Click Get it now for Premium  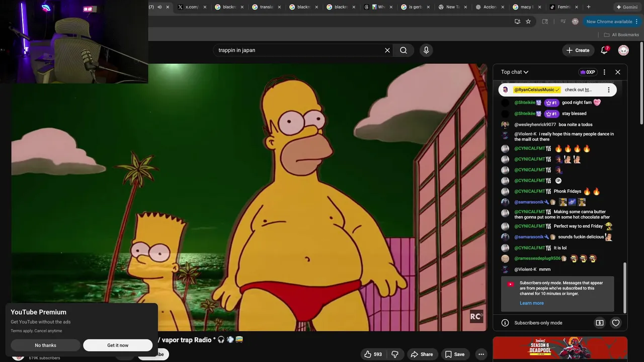coord(118,345)
